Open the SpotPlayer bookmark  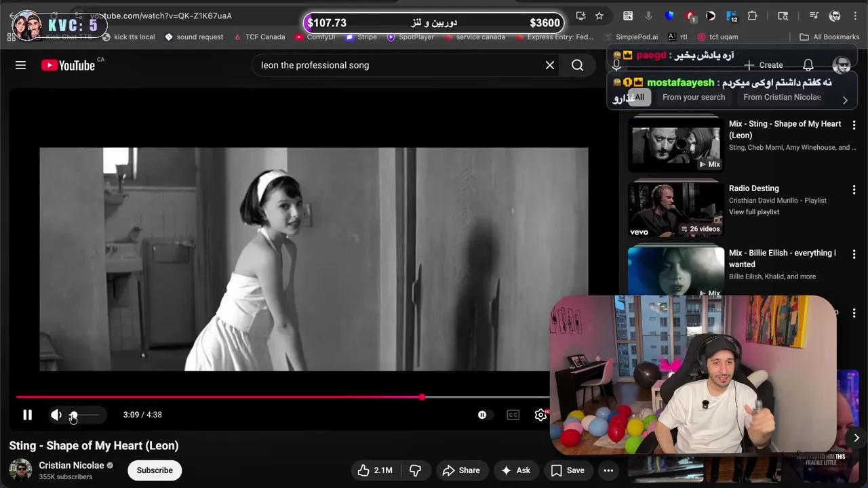click(x=410, y=37)
